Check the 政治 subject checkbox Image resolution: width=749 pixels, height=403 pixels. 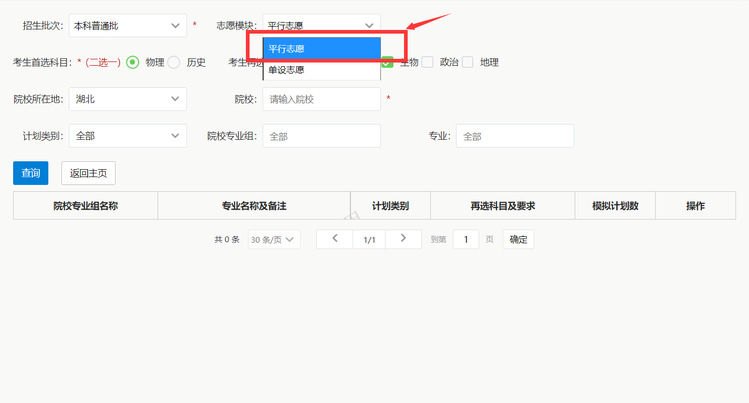[x=428, y=62]
